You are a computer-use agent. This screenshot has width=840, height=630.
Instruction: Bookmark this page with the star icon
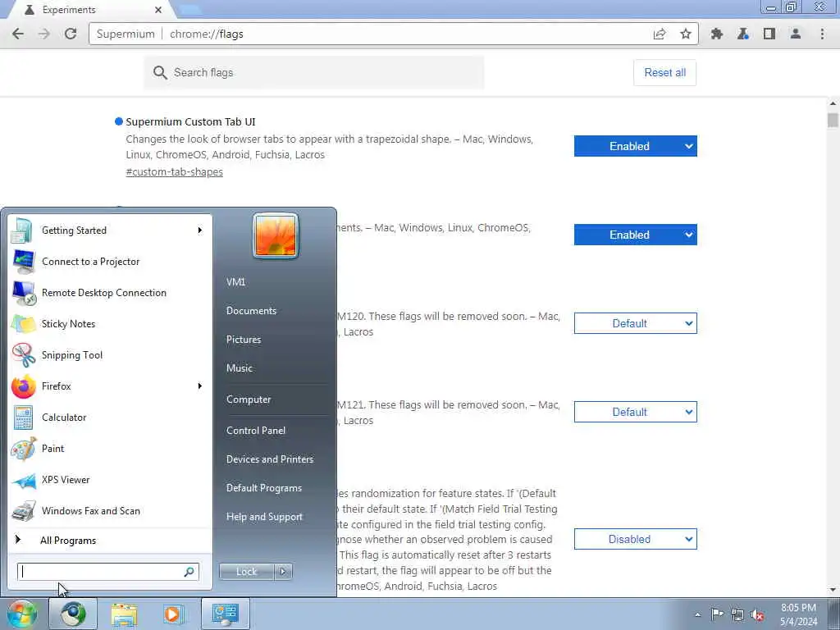tap(685, 34)
